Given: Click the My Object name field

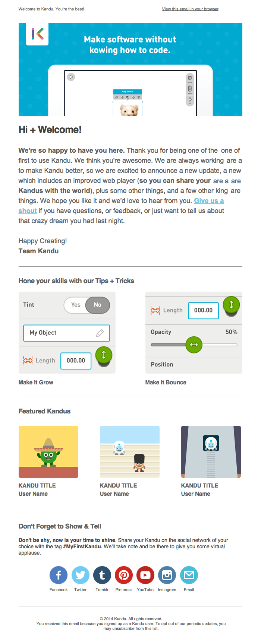Looking at the screenshot, I should [x=60, y=333].
